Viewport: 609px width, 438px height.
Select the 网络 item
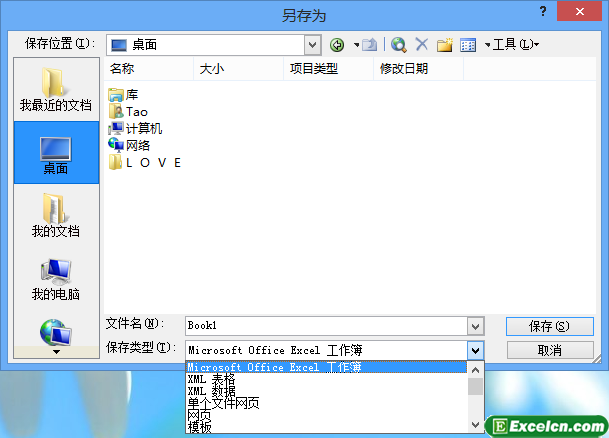129,146
